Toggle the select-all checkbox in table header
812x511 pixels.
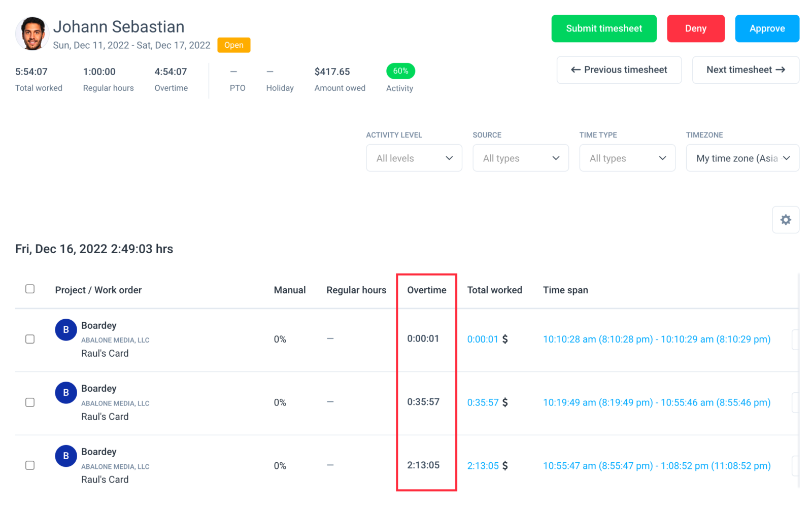pyautogui.click(x=30, y=289)
